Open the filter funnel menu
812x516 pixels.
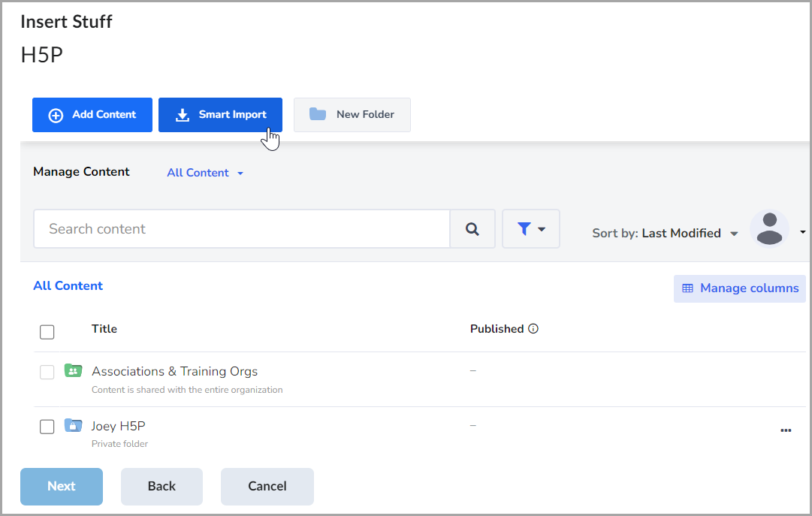(x=530, y=229)
